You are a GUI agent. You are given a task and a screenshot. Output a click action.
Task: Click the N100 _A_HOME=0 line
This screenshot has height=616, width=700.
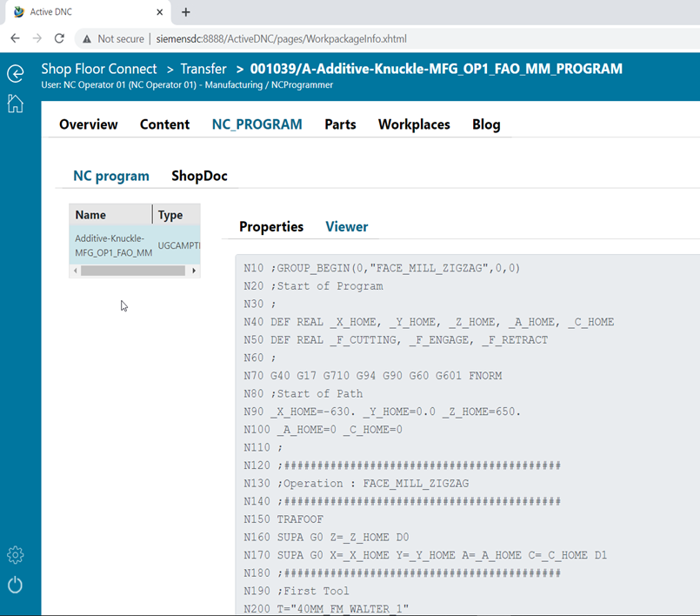[323, 429]
